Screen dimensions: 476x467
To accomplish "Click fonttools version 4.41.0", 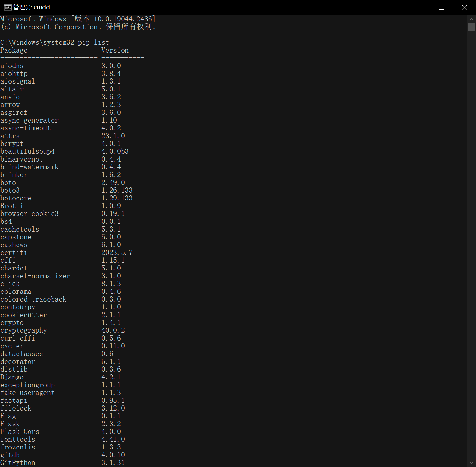I will tap(113, 439).
